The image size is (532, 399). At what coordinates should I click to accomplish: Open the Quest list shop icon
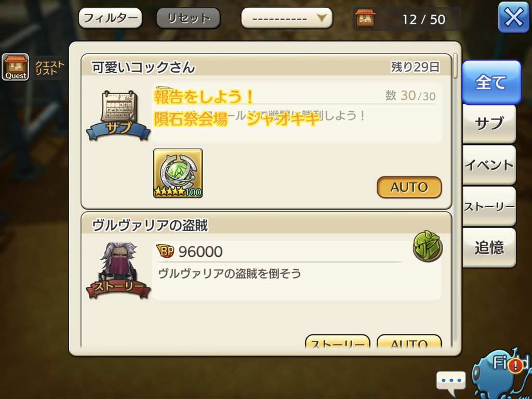(15, 67)
